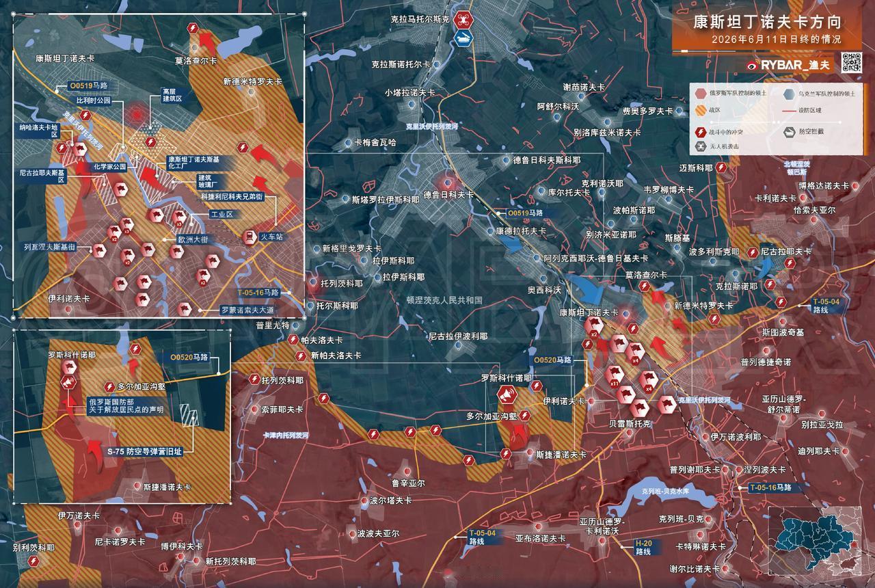Click the 欧洲大街 label
This screenshot has width=875, height=588.
click(192, 240)
